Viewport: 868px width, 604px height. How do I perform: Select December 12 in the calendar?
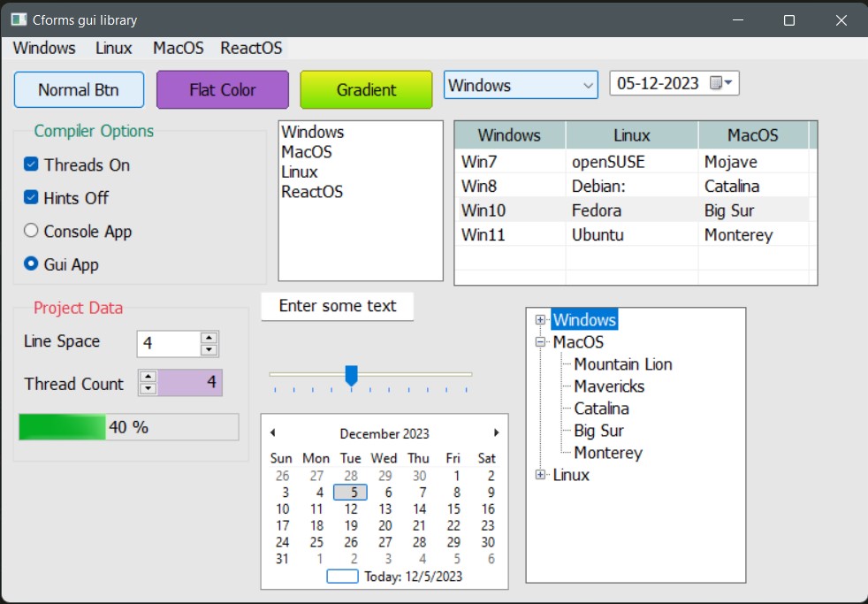[350, 508]
